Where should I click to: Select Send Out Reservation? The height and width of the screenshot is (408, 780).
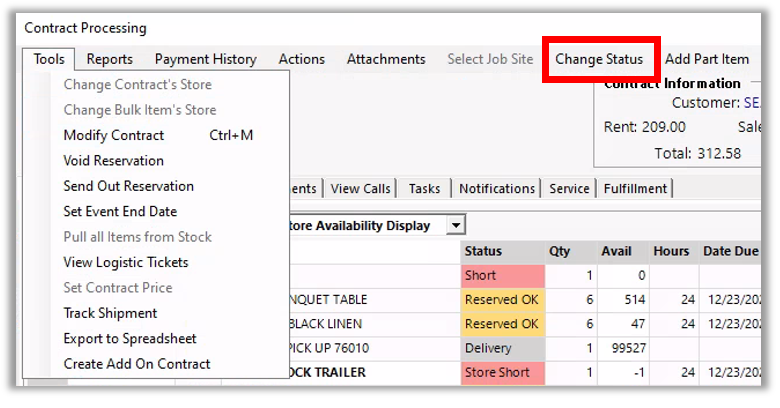pyautogui.click(x=128, y=186)
